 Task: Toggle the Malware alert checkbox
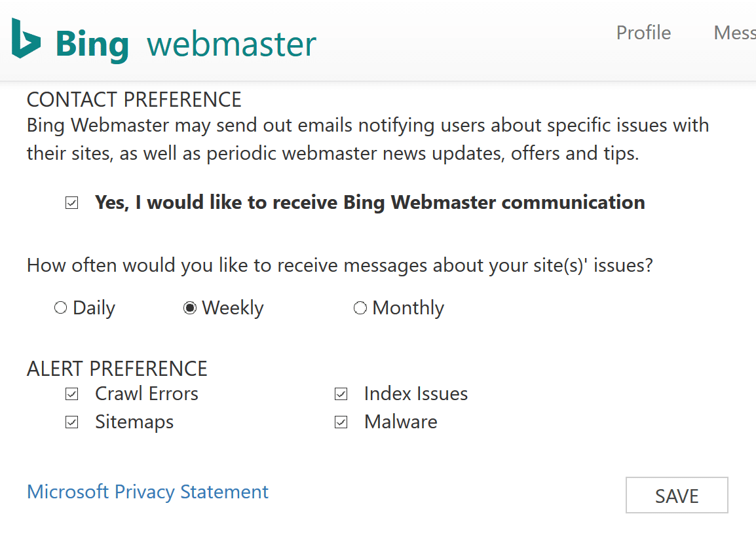341,422
